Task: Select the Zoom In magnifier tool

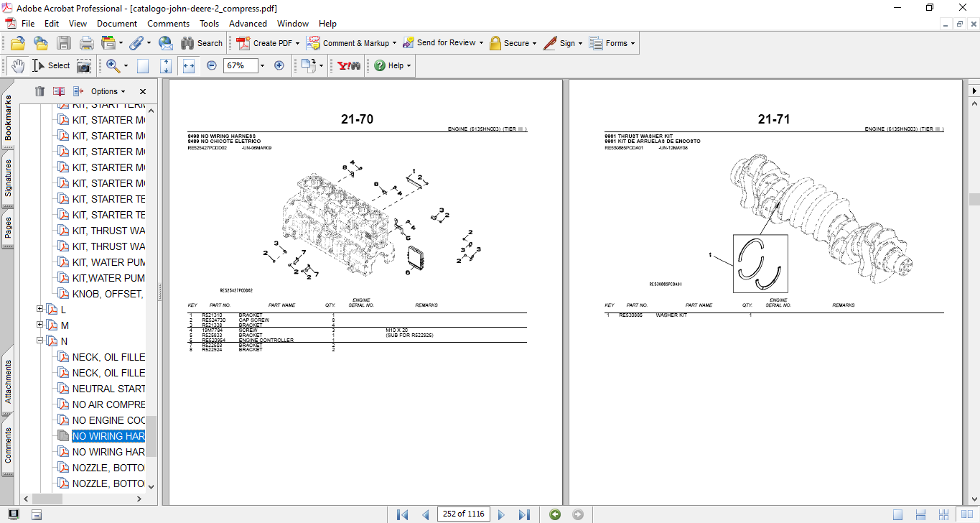Action: [112, 65]
